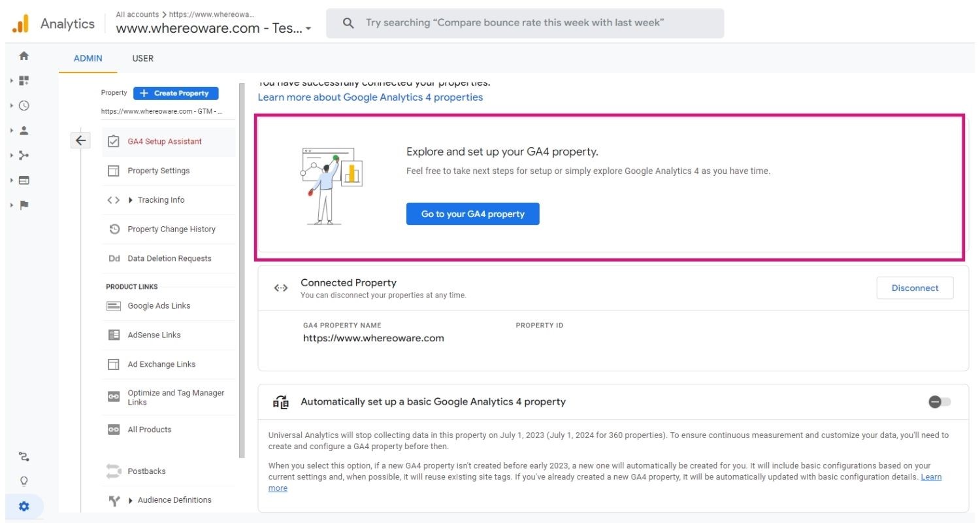The image size is (980, 523).
Task: Open the Home icon in left sidebar
Action: [24, 56]
